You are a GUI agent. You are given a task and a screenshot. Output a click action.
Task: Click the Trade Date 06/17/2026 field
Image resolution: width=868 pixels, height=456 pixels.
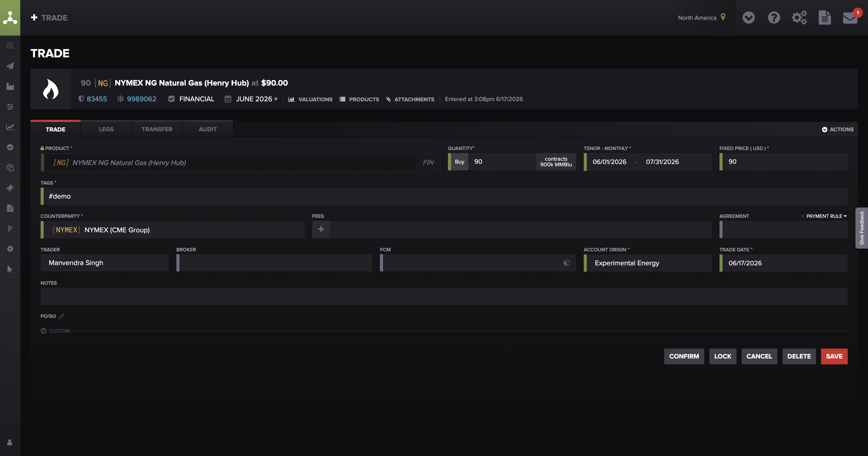(783, 263)
